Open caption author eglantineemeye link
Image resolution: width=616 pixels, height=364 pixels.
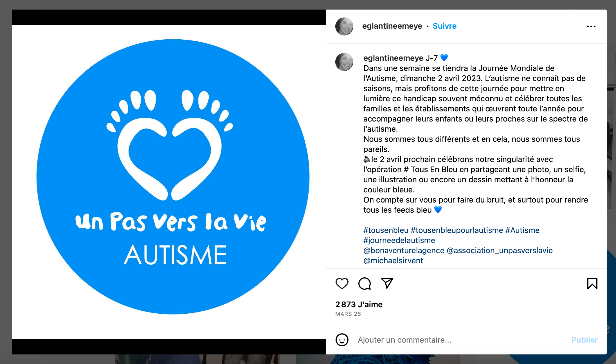393,58
